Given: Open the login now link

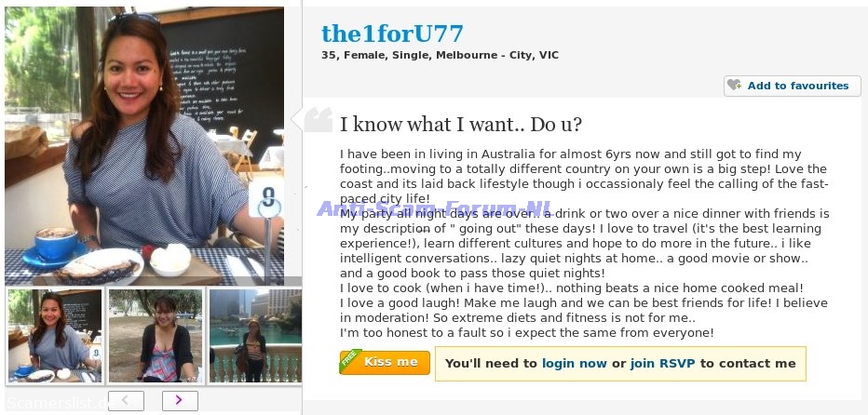Looking at the screenshot, I should (574, 364).
